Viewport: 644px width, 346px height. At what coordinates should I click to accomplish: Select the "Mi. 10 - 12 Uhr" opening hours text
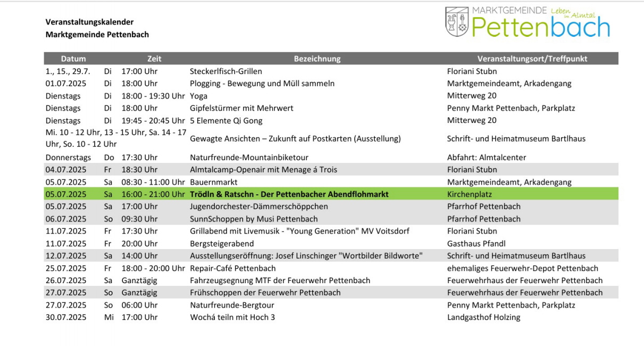click(x=116, y=138)
